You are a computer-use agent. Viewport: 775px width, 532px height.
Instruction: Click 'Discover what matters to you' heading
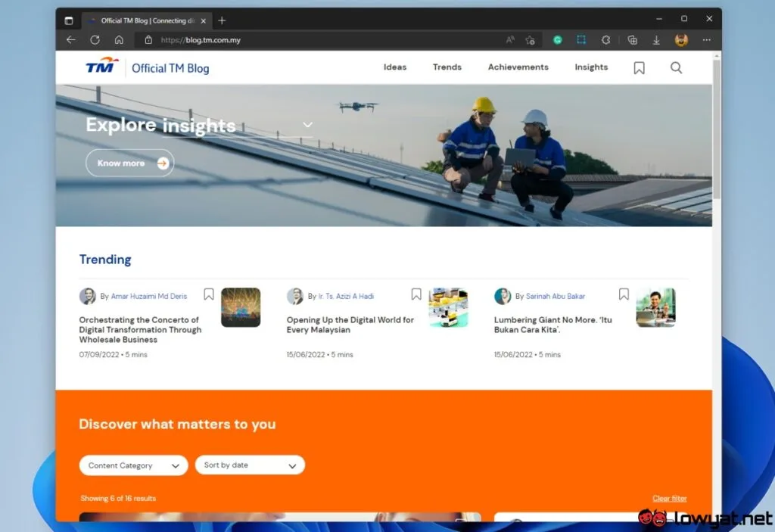coord(177,425)
